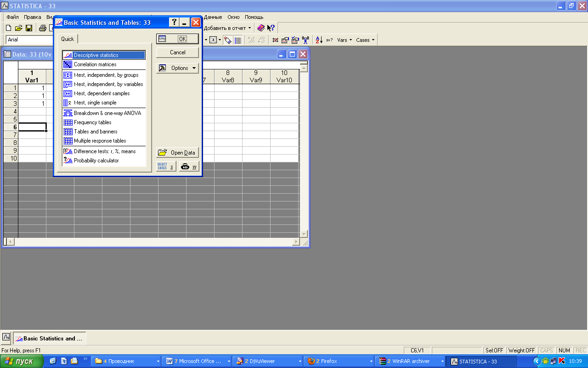Open the Cases dropdown menu

click(365, 40)
